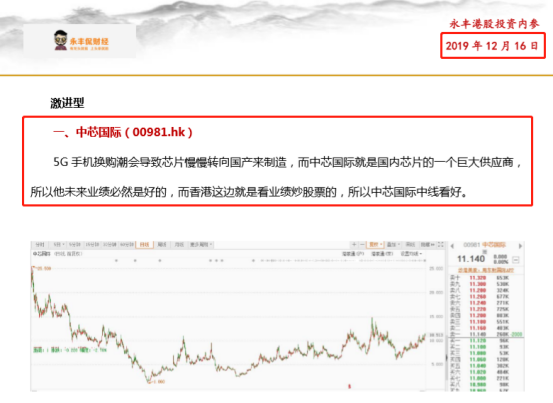The height and width of the screenshot is (403, 553).
Task: Select the 周线 weekly chart tab
Action: [162, 244]
